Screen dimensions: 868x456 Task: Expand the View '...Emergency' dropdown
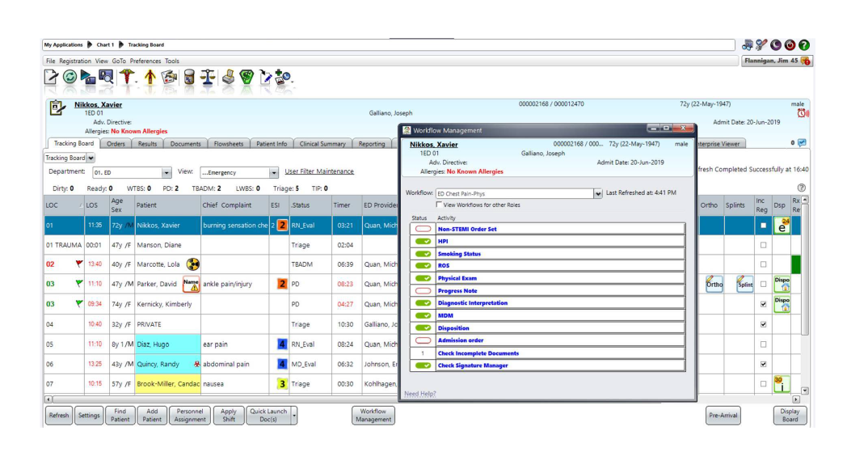(x=274, y=172)
